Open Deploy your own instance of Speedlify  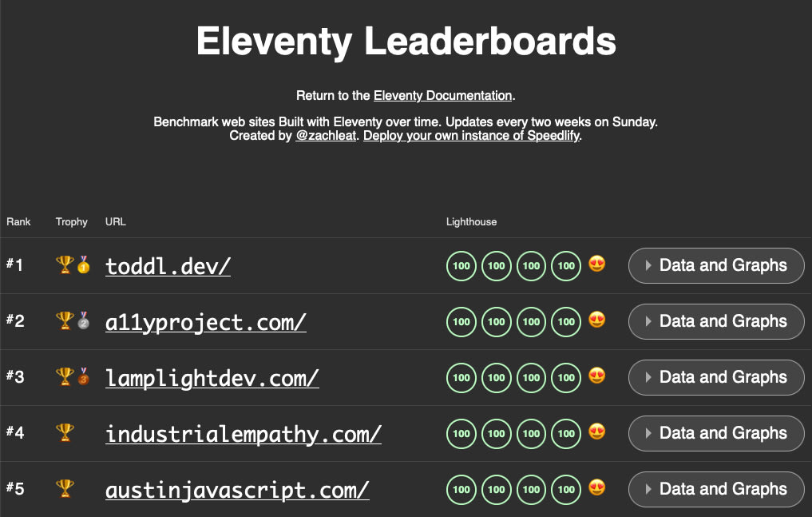[471, 136]
